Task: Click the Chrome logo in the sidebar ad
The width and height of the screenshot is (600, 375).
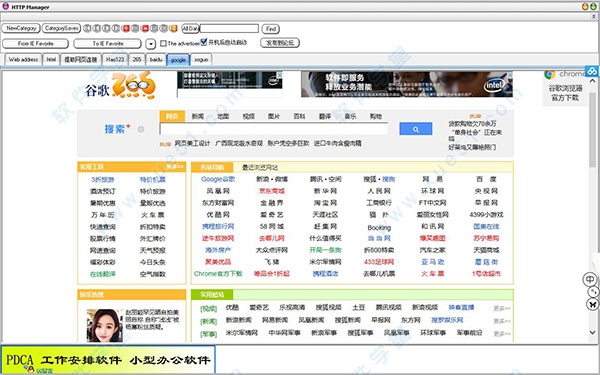Action: pos(549,74)
